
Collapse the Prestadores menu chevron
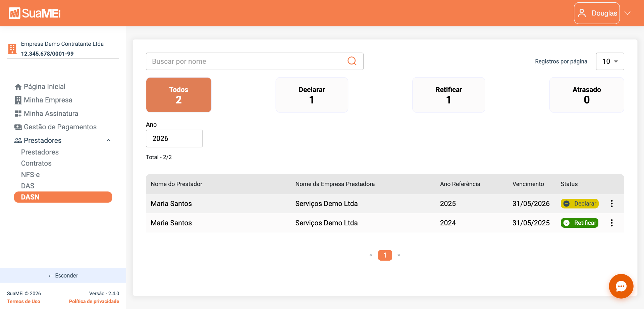click(x=109, y=140)
